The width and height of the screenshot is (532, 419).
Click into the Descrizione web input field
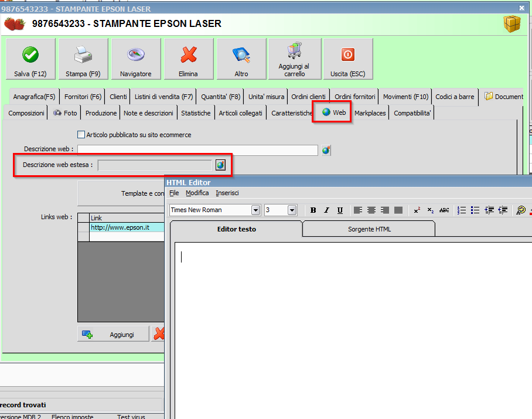coord(198,150)
